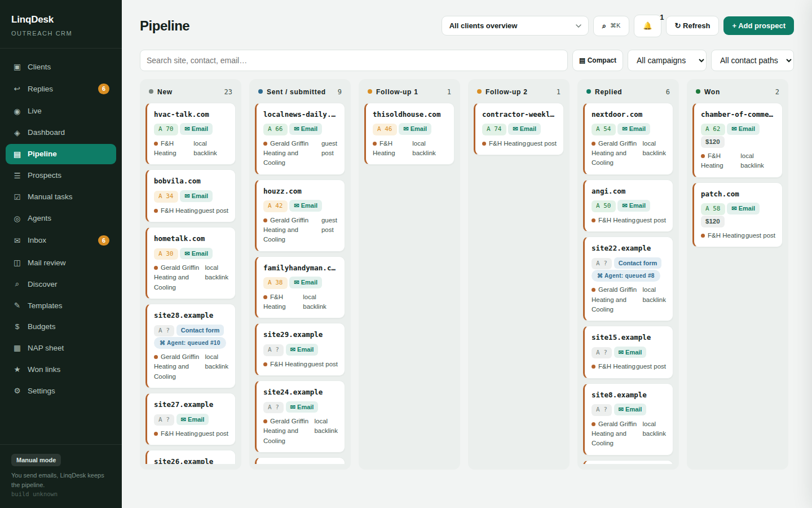Click the Templates pencil icon
This screenshot has height=508, width=812.
[17, 306]
